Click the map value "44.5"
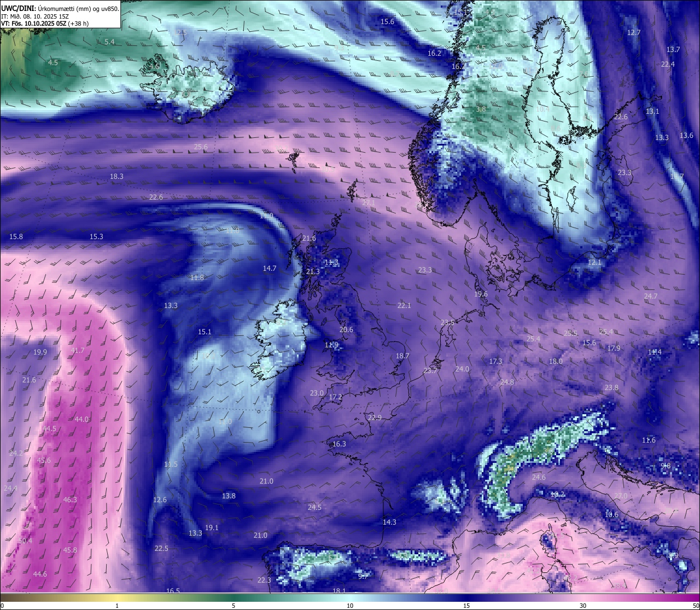The image size is (700, 610). (49, 429)
